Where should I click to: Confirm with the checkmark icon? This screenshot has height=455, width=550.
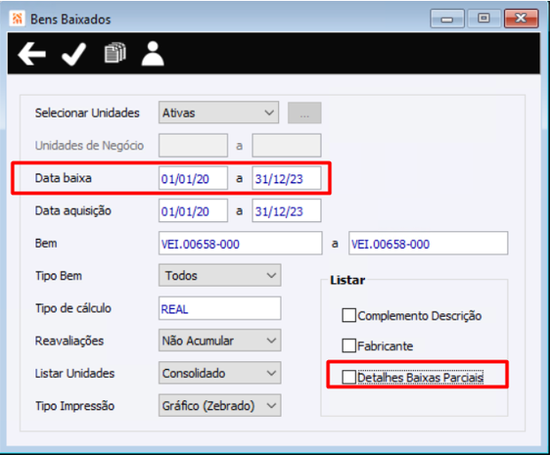(74, 54)
